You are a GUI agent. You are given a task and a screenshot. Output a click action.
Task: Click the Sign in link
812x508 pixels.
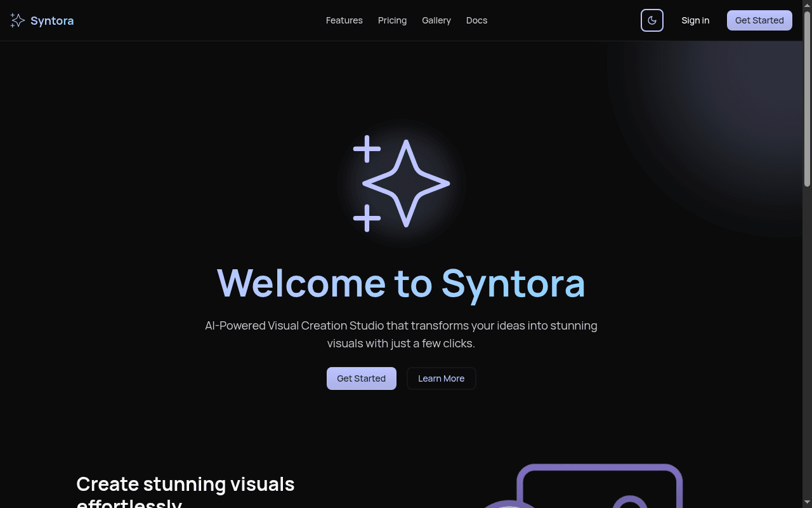pos(695,20)
